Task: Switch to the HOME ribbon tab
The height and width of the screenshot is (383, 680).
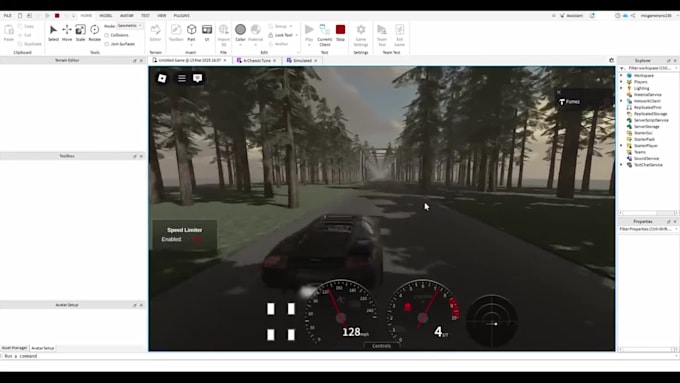Action: coord(86,16)
